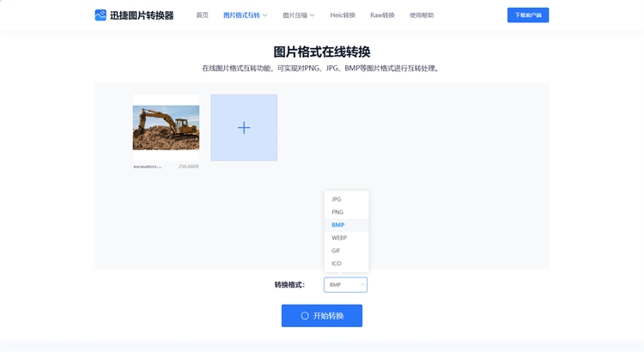This screenshot has height=352, width=644.
Task: Expand the 图片压缩 nav dropdown
Action: 298,15
